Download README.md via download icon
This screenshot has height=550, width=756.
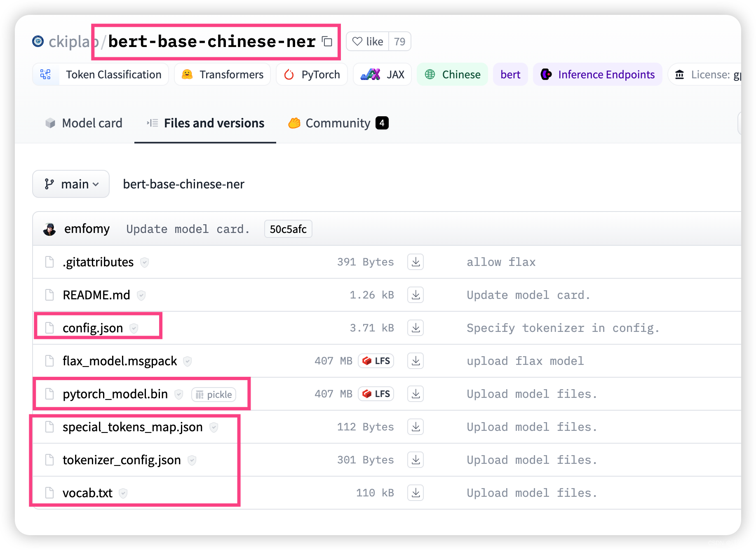416,295
